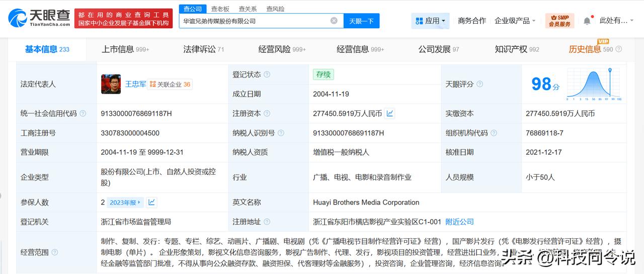
Task: Clear the search box with the X icon
Action: coord(334,21)
